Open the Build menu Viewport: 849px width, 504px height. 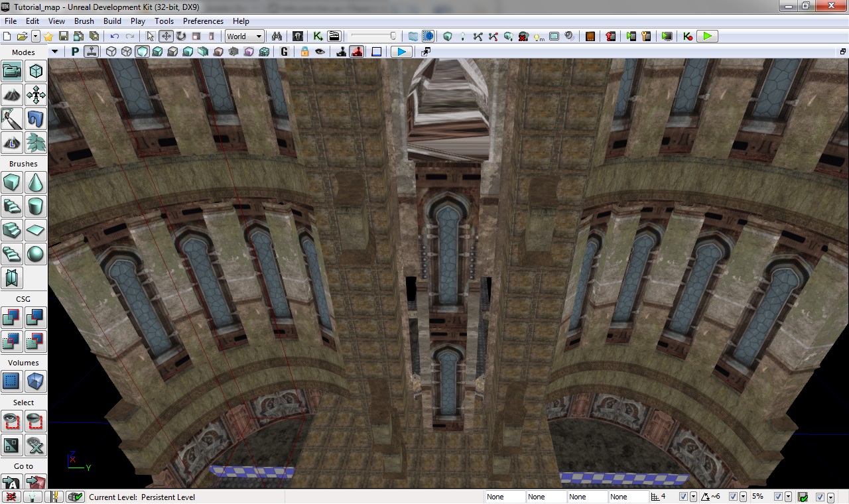point(112,21)
